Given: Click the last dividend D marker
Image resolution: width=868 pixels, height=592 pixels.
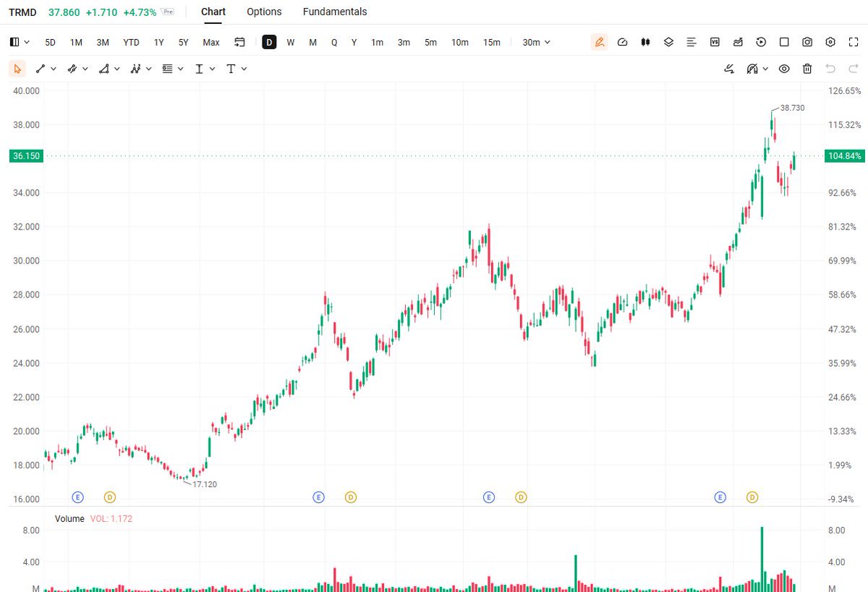Looking at the screenshot, I should [752, 497].
